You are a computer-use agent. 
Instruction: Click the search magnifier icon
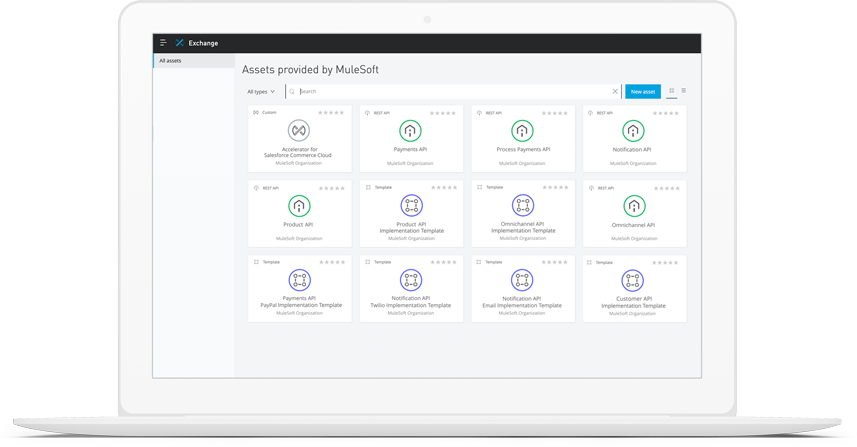tap(292, 92)
